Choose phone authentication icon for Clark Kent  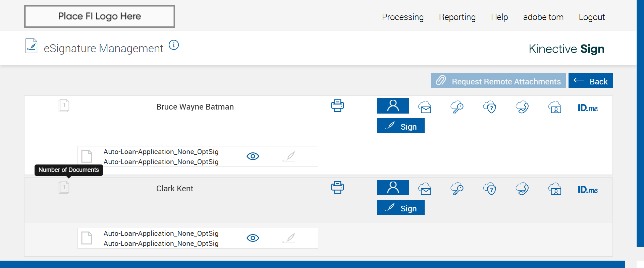pos(522,189)
